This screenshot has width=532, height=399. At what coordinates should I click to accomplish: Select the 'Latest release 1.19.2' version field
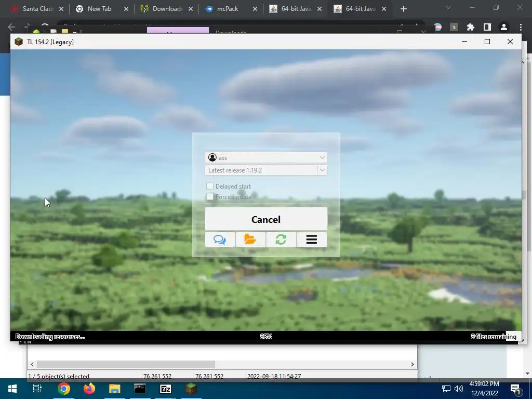[261, 170]
